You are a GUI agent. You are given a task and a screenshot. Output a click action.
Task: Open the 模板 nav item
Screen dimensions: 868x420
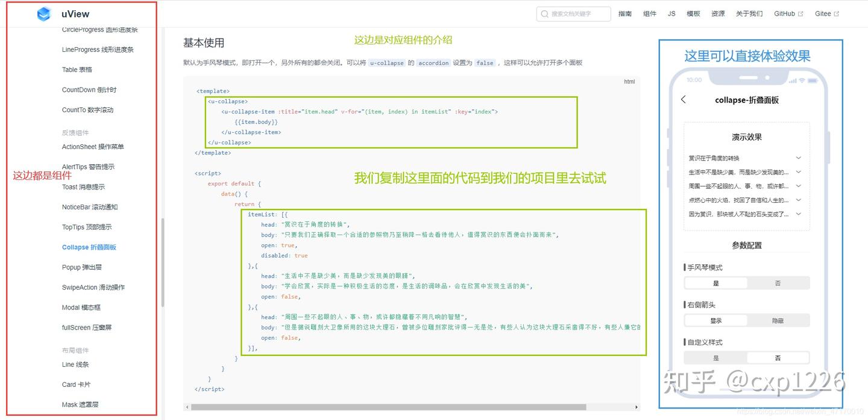point(693,14)
